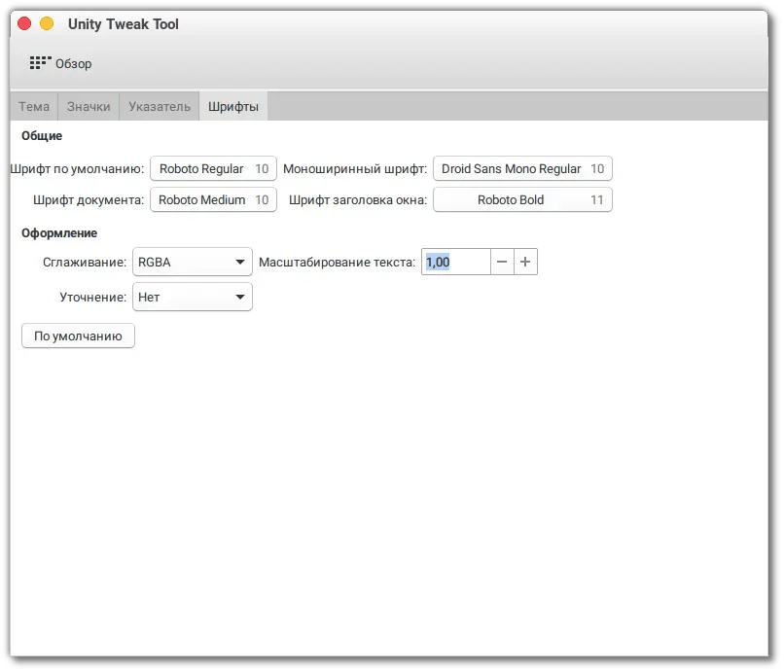Click the Оформление section heading
The height and width of the screenshot is (672, 784).
[x=59, y=233]
